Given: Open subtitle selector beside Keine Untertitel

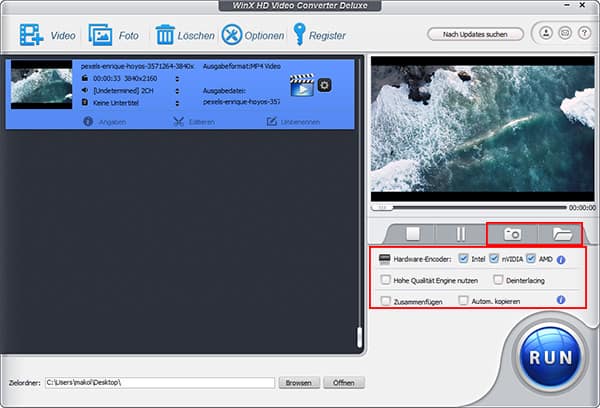Looking at the screenshot, I should 177,103.
